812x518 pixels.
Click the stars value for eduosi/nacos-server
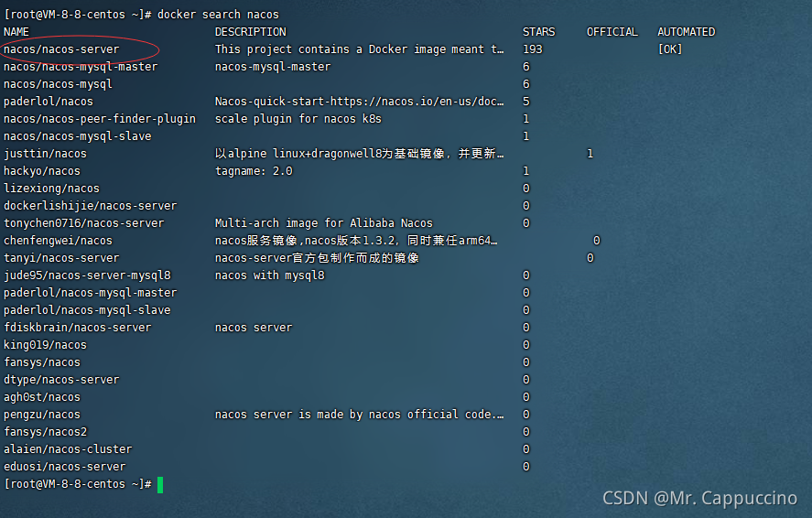tap(526, 467)
